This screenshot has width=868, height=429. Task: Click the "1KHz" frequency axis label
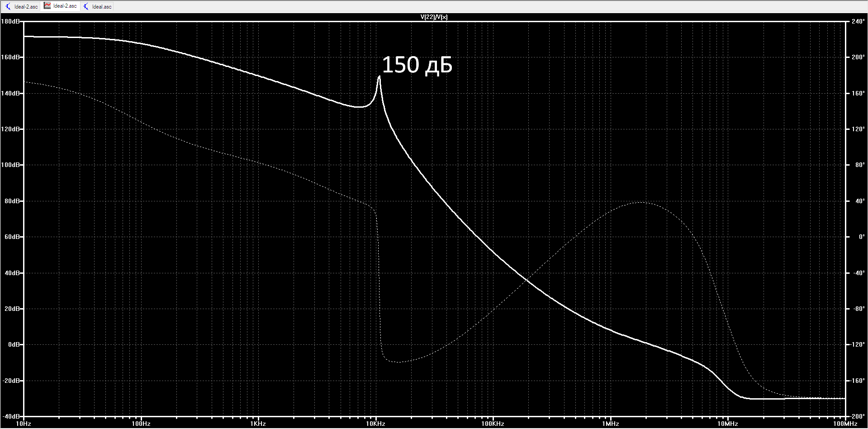click(258, 424)
